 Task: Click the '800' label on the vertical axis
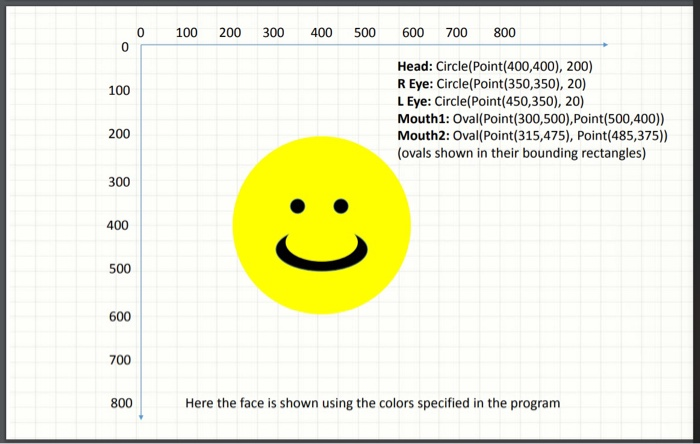pos(121,403)
